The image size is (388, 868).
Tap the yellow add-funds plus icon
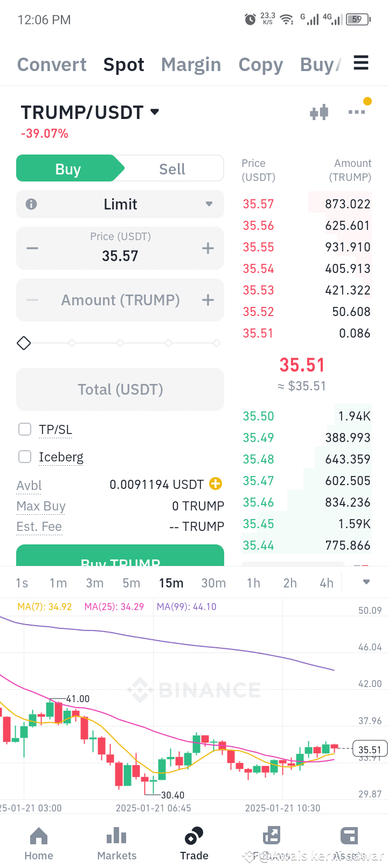click(x=216, y=484)
